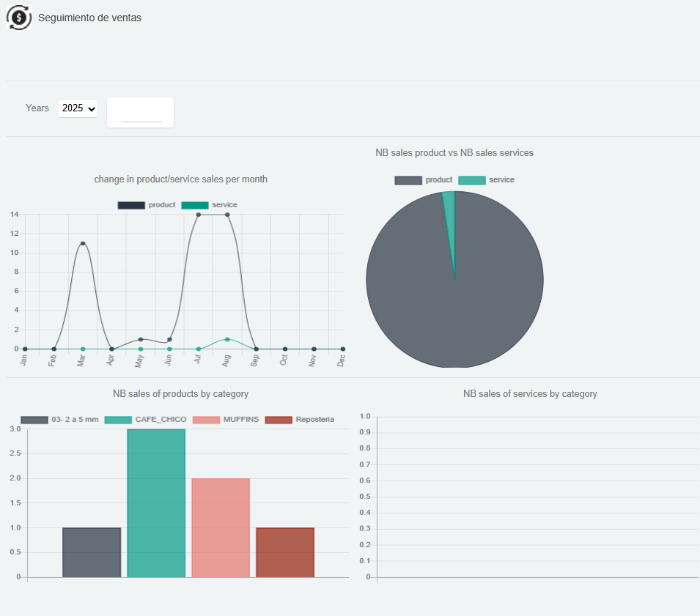The width and height of the screenshot is (700, 616).
Task: Click the empty input field beside Years
Action: [141, 114]
